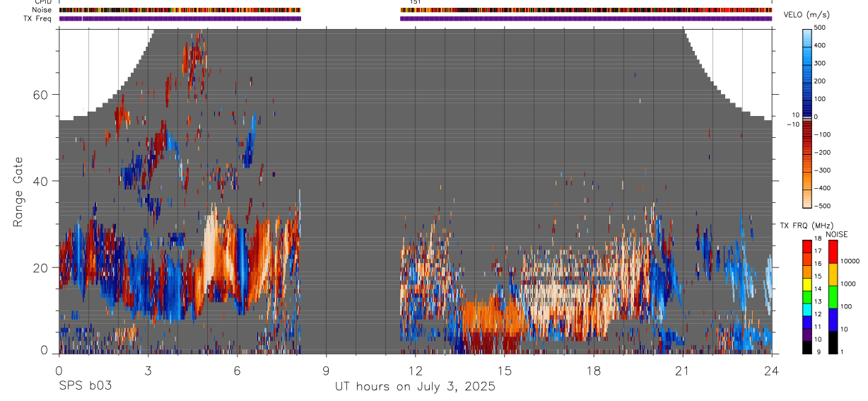Click the velocity scale "400" tick label
This screenshot has height=401, width=868.
[x=820, y=45]
